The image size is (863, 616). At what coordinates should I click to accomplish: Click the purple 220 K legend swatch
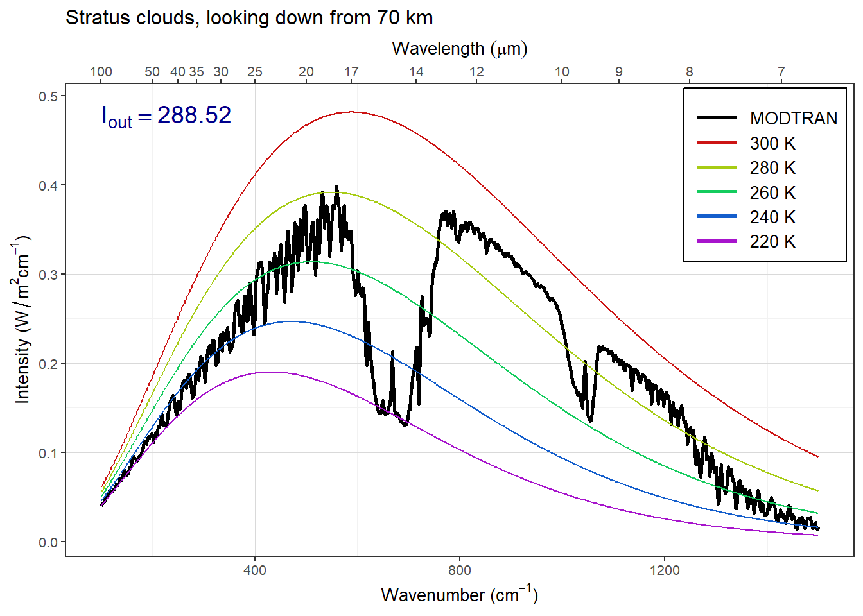[717, 241]
